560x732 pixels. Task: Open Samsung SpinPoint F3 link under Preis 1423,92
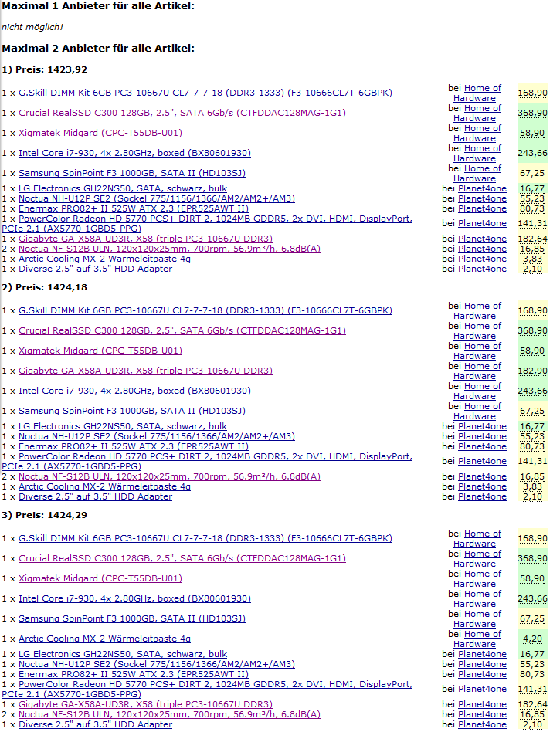tap(132, 173)
